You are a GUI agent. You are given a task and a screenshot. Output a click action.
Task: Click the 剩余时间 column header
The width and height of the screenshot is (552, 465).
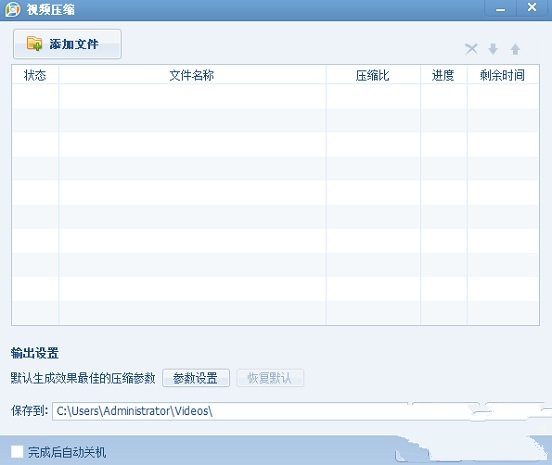click(503, 75)
